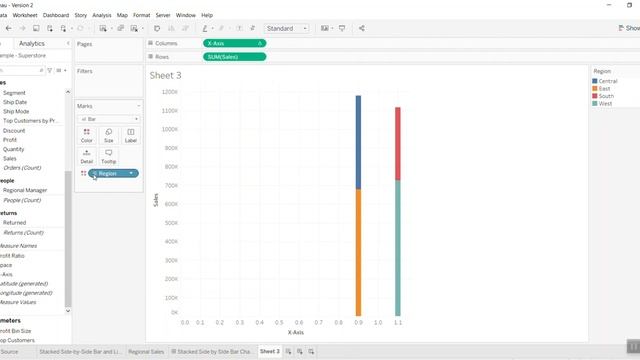Open the Worksheet menu
The height and width of the screenshot is (360, 640).
(25, 15)
